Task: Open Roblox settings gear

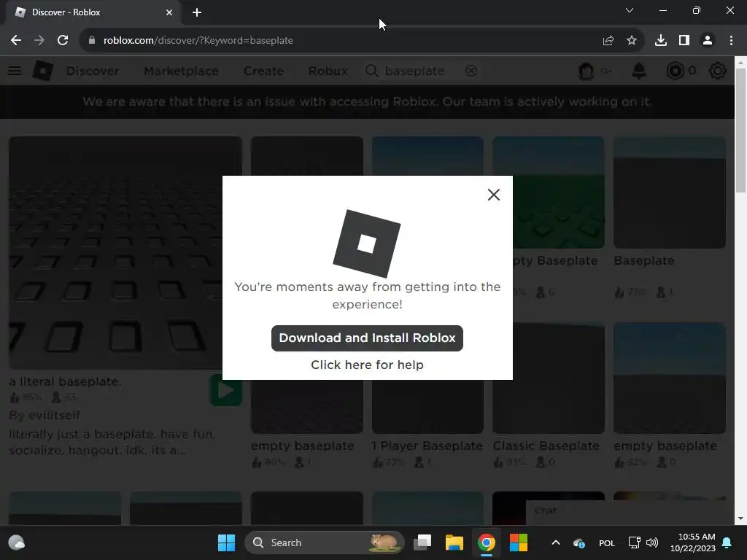Action: click(x=718, y=71)
